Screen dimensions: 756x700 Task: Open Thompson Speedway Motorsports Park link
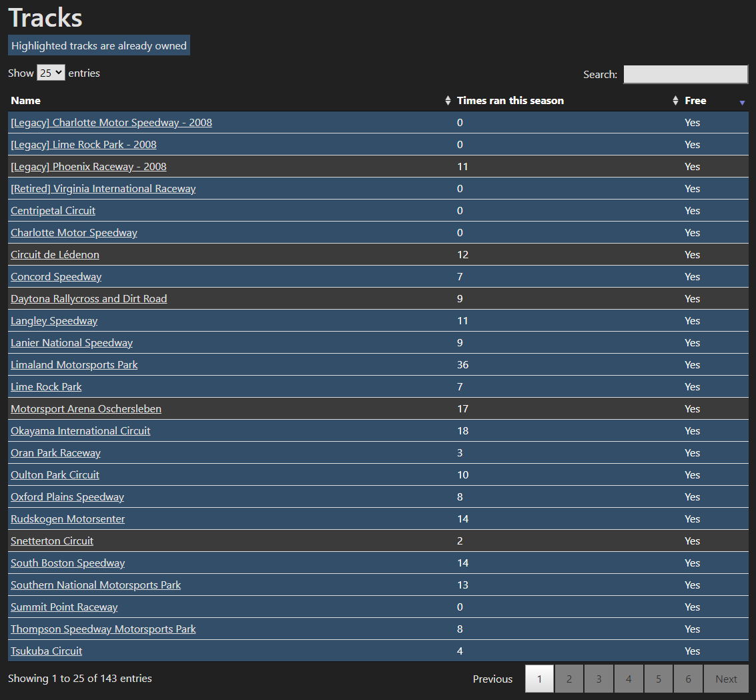coord(103,629)
